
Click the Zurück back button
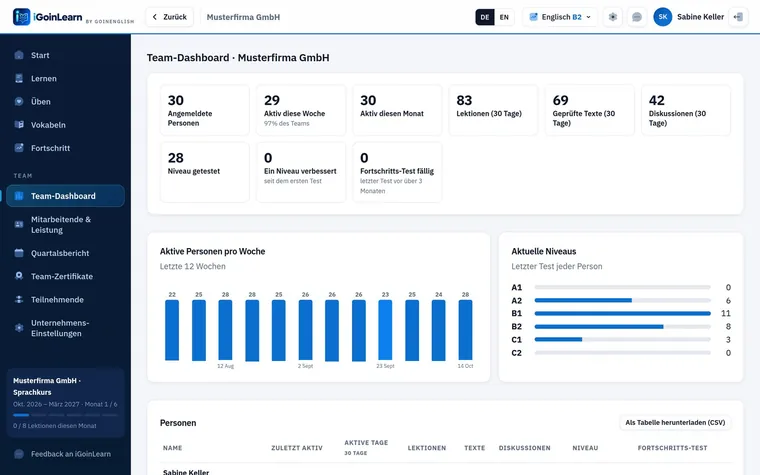click(170, 17)
